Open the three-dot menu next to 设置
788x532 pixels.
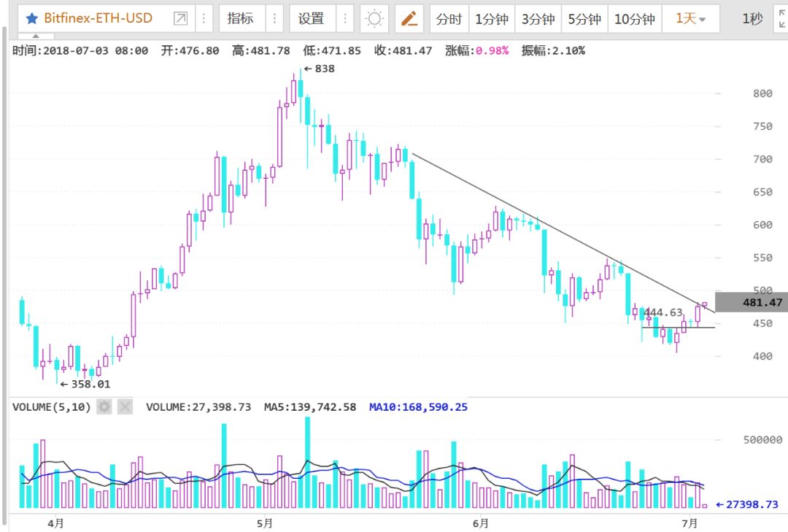pyautogui.click(x=344, y=18)
